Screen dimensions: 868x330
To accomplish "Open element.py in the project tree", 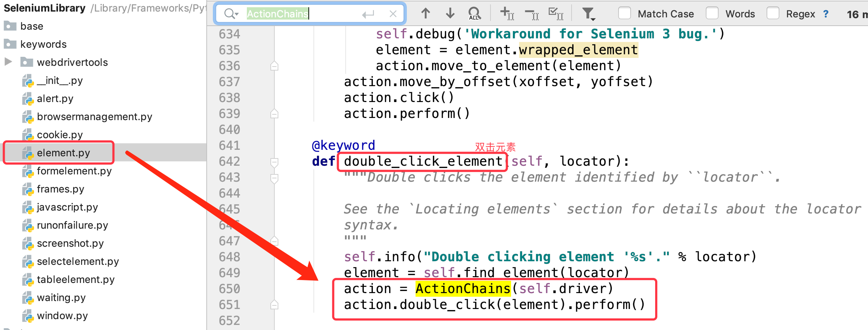I will click(63, 153).
